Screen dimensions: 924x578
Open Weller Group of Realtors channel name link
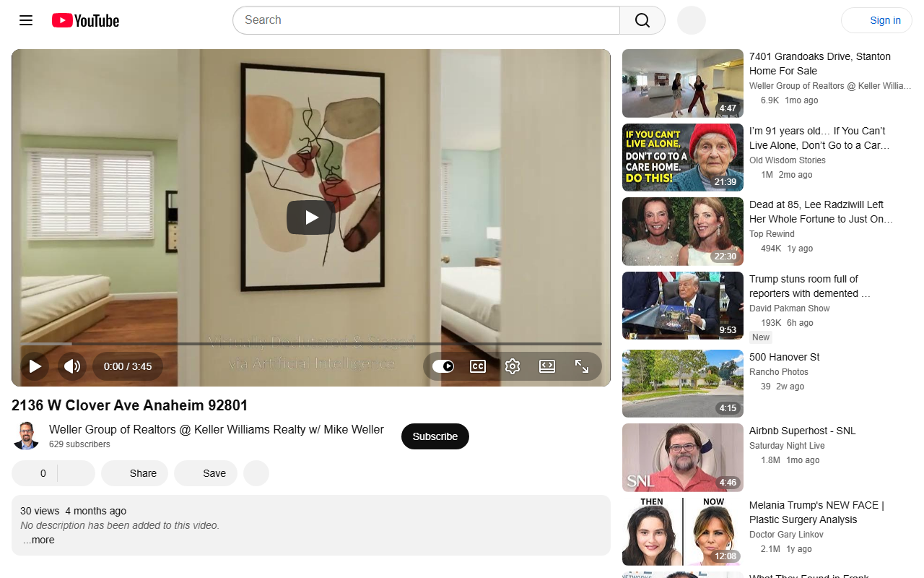[x=217, y=429]
